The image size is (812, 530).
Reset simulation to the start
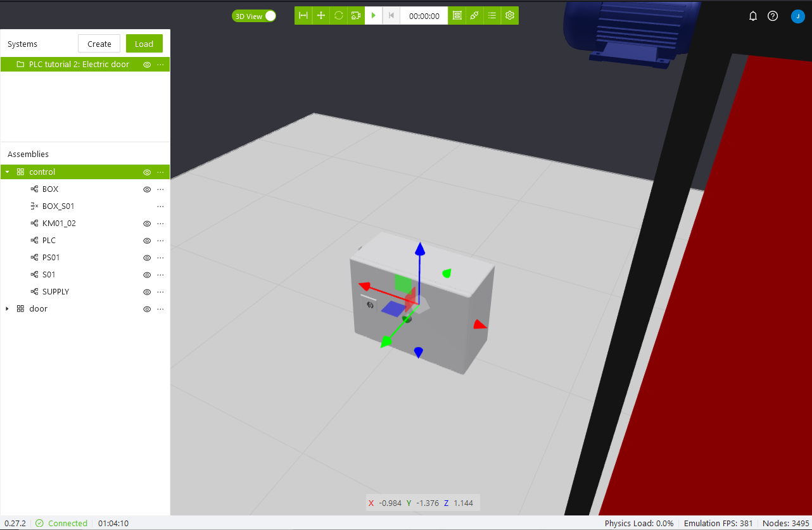click(391, 16)
